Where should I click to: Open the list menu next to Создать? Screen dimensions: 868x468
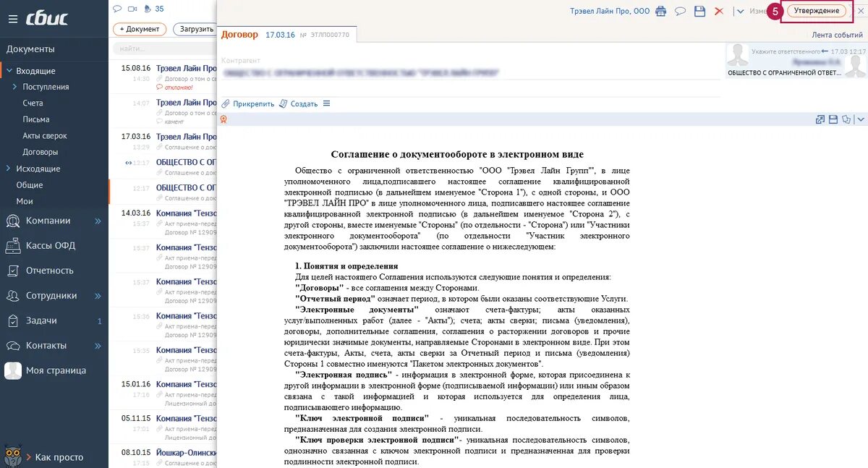(x=326, y=103)
